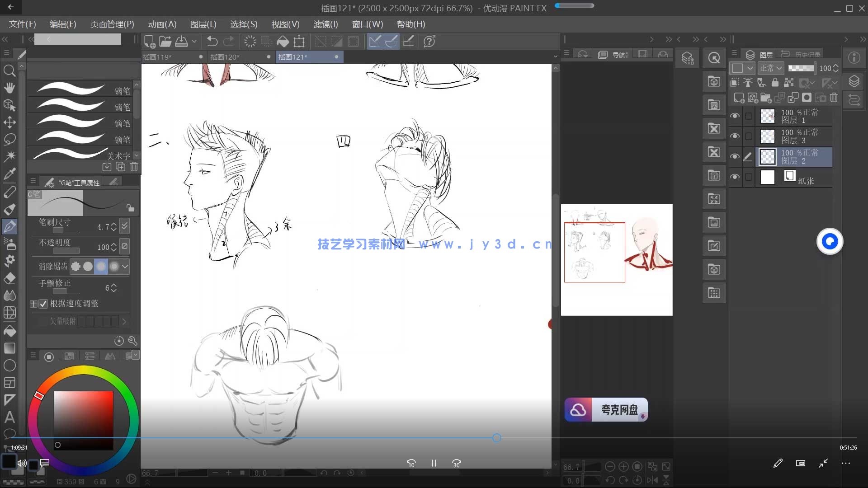
Task: Expand the 消除锯齿 anti-aliasing dropdown
Action: [x=125, y=267]
